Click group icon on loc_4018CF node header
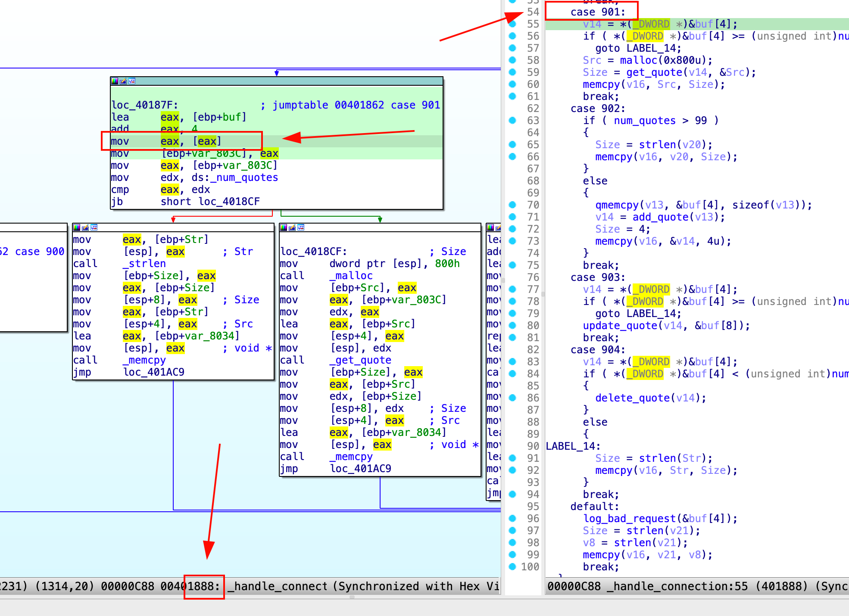The height and width of the screenshot is (616, 849). coord(301,227)
